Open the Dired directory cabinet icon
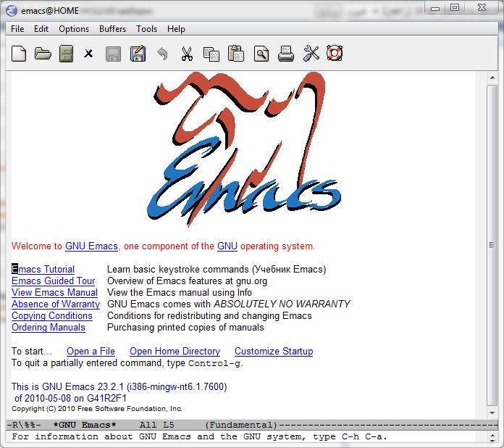The width and height of the screenshot is (504, 448). click(66, 54)
